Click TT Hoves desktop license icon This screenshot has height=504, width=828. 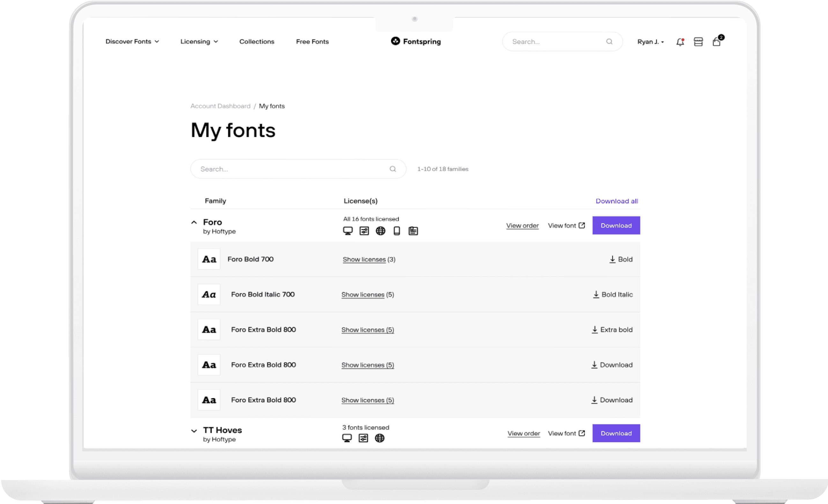coord(347,438)
